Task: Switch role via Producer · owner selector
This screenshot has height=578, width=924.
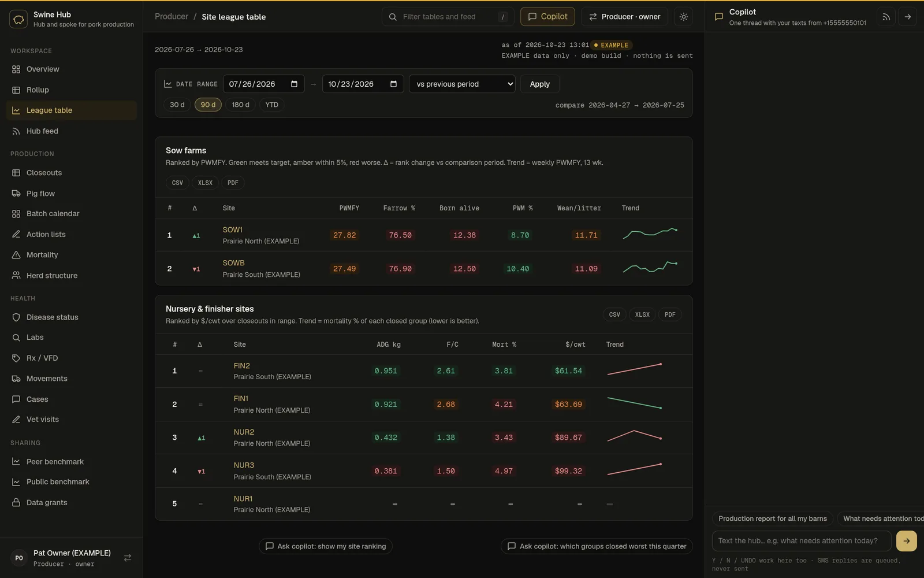Action: click(x=624, y=17)
